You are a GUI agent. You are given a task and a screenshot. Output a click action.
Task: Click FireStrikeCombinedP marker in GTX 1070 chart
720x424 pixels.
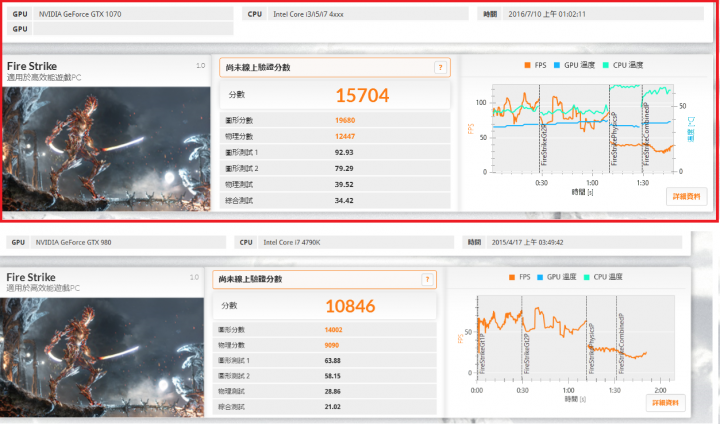[x=646, y=134]
